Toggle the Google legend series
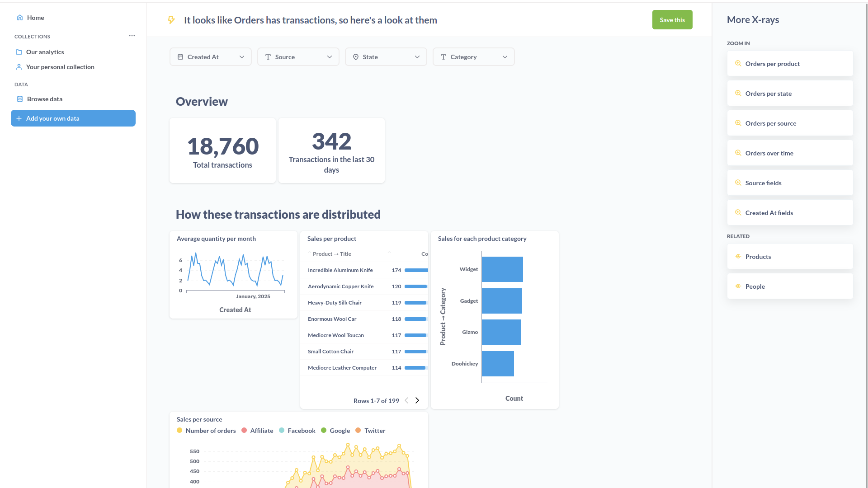This screenshot has height=488, width=868. pos(335,431)
